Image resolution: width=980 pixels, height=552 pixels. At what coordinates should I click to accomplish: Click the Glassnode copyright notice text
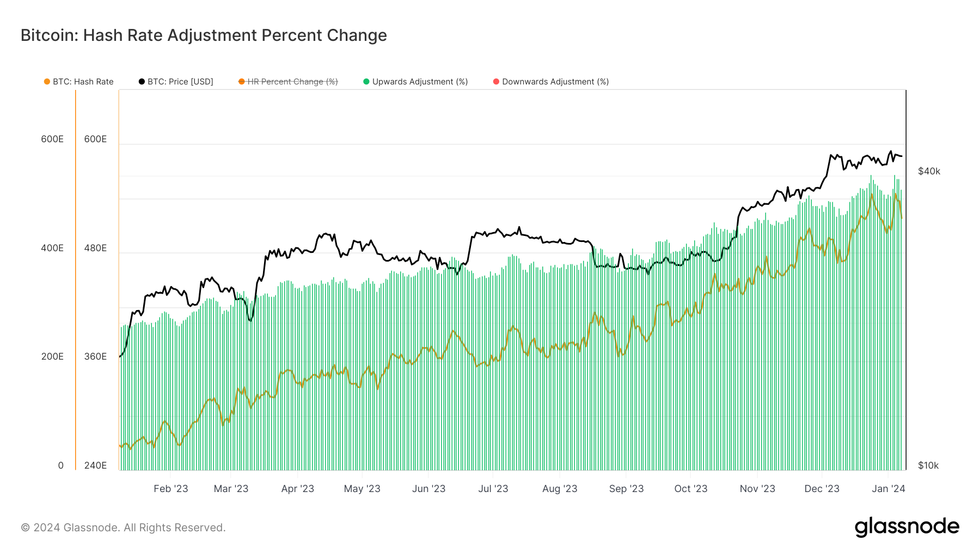[123, 527]
